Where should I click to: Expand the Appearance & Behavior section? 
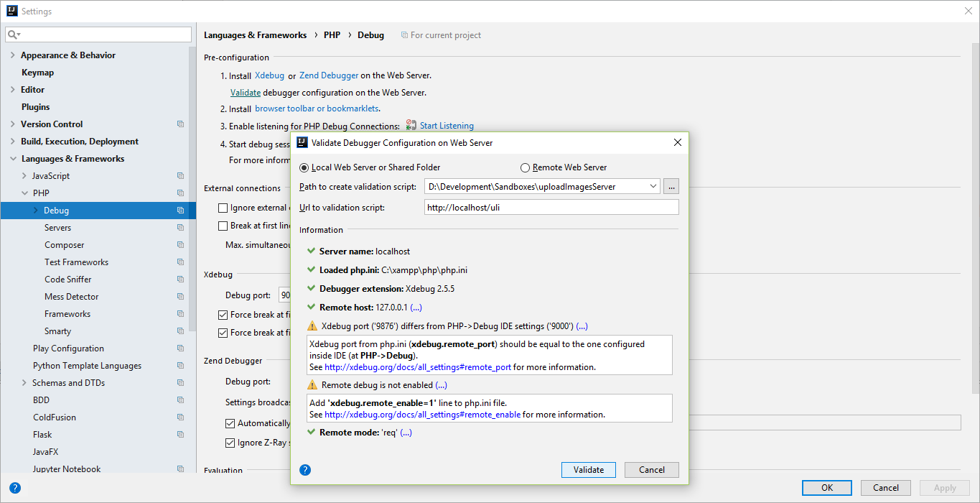click(x=13, y=55)
